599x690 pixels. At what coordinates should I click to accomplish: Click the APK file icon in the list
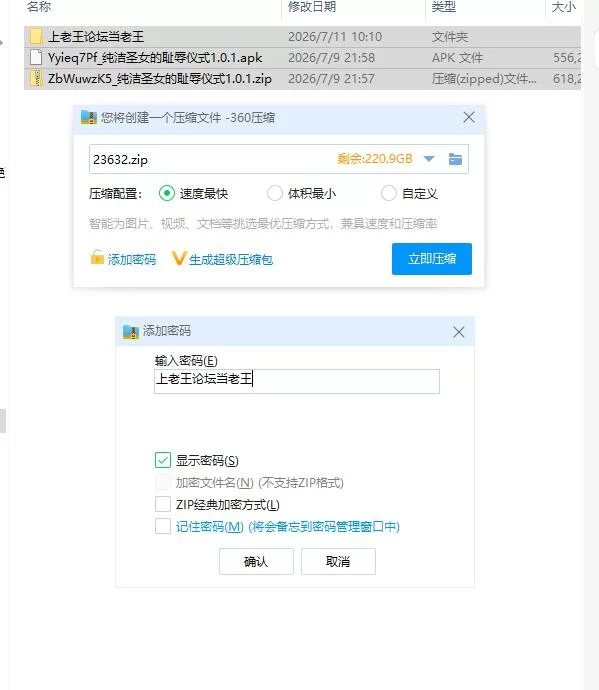coord(36,57)
